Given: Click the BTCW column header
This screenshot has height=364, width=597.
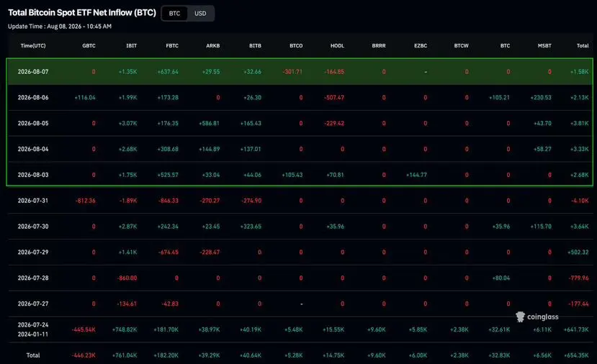Looking at the screenshot, I should pyautogui.click(x=461, y=45).
